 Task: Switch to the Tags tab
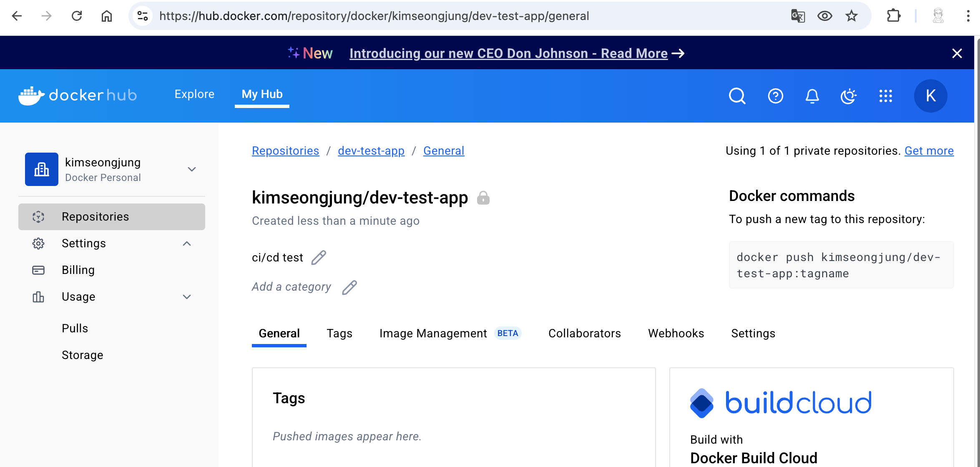339,334
